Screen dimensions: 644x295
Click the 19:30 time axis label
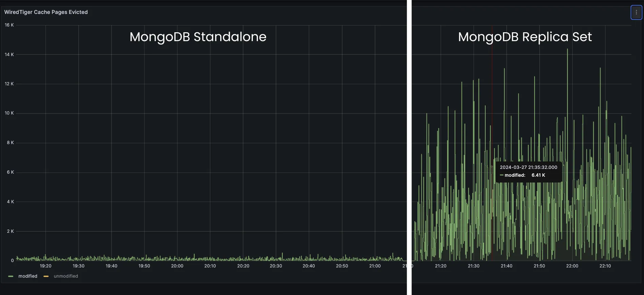79,266
